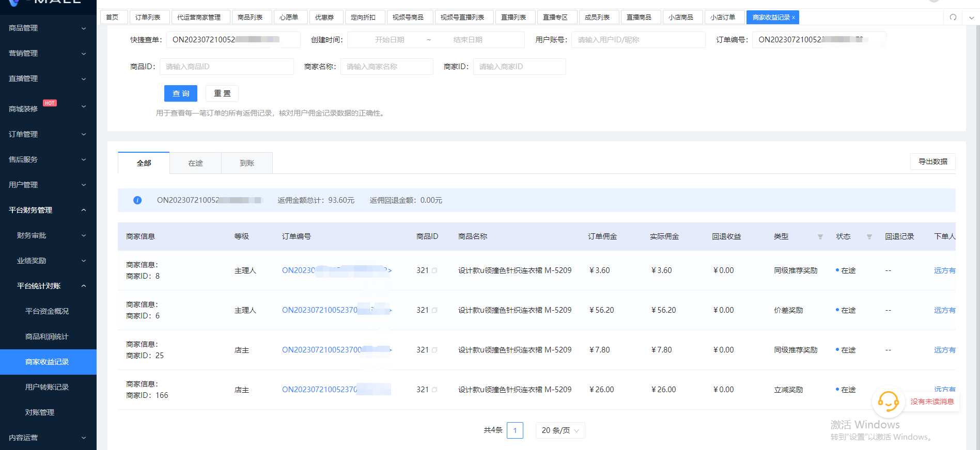Click the 用户账号 input field
Viewport: 980px width, 450px height.
point(639,40)
